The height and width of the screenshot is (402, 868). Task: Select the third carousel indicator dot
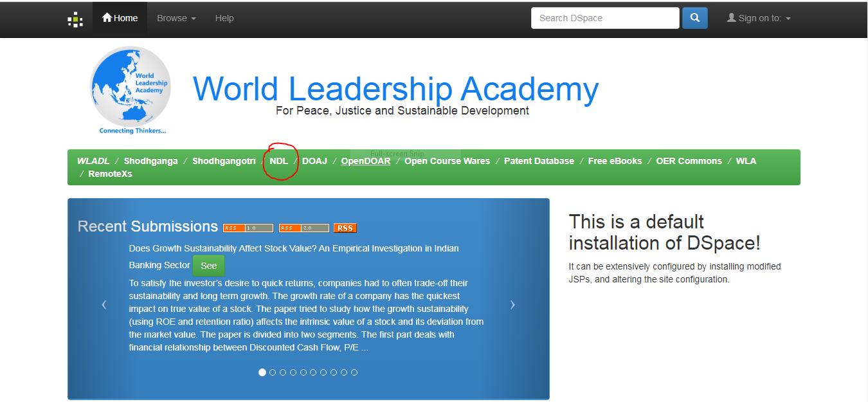[x=283, y=372]
